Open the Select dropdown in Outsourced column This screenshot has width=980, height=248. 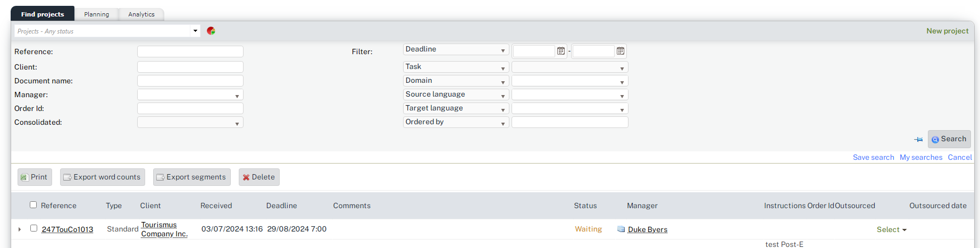(x=891, y=229)
